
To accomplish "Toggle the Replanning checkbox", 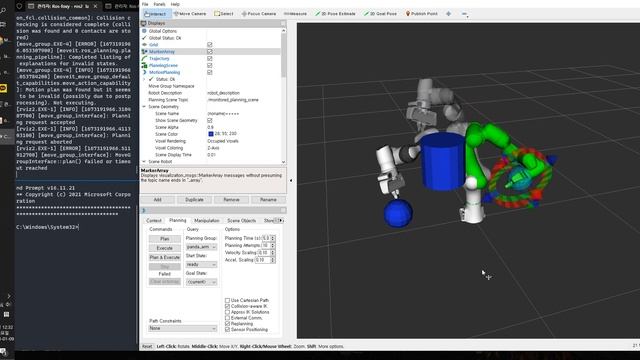I will tap(227, 324).
